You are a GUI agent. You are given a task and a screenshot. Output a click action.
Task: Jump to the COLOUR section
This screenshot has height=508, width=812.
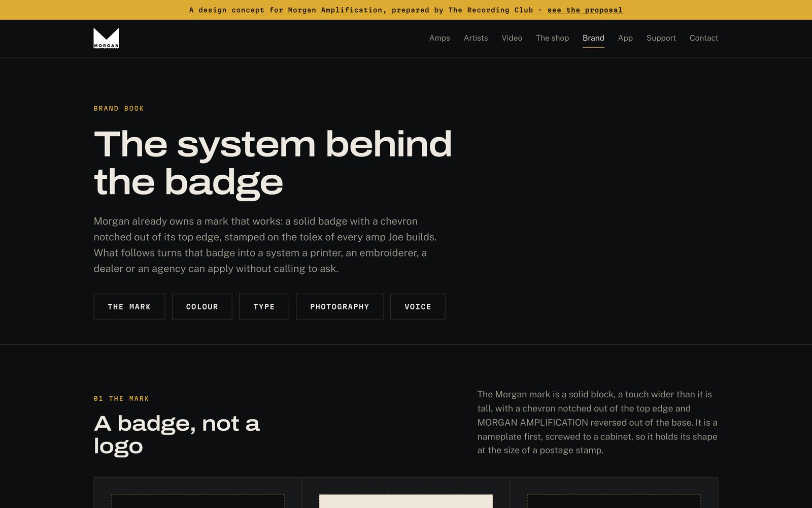(202, 306)
